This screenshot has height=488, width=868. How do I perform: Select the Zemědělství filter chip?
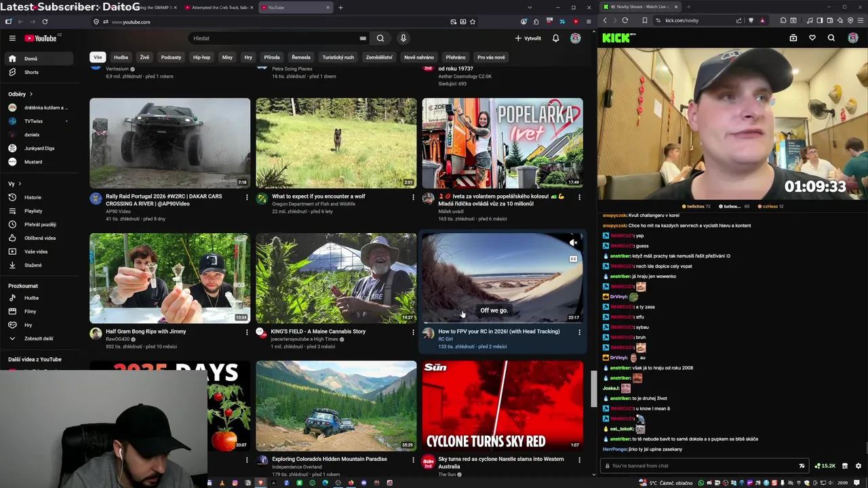(x=379, y=57)
